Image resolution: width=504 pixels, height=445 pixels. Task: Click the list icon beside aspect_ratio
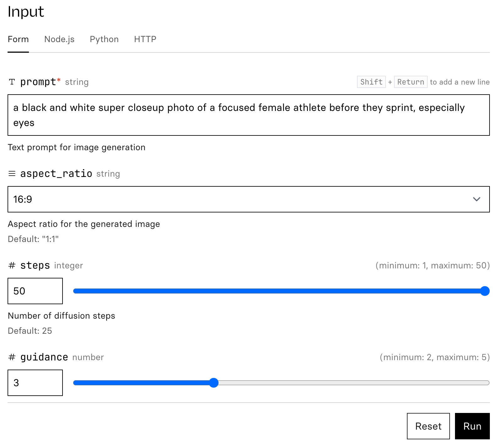coord(12,174)
